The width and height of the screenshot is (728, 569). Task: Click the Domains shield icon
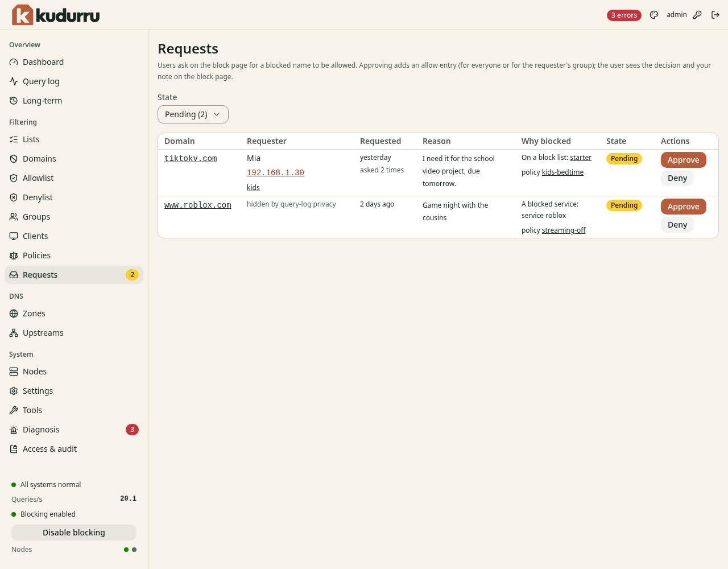tap(14, 159)
